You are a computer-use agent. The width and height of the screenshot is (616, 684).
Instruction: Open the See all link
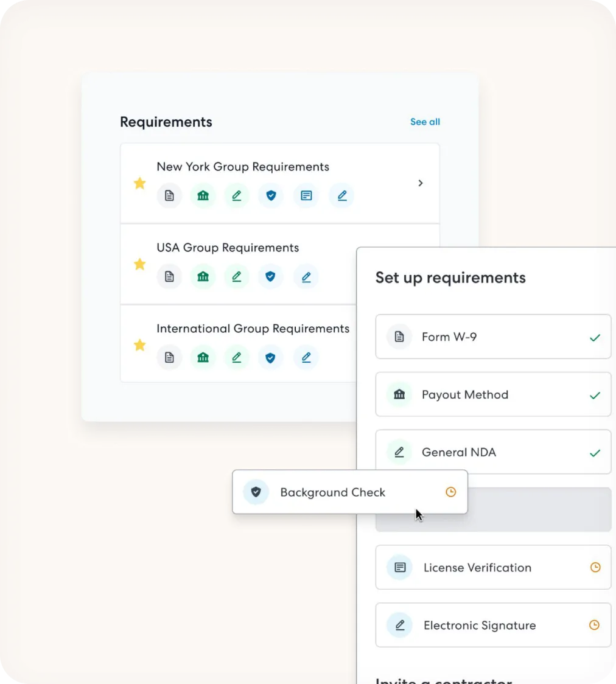pos(425,122)
